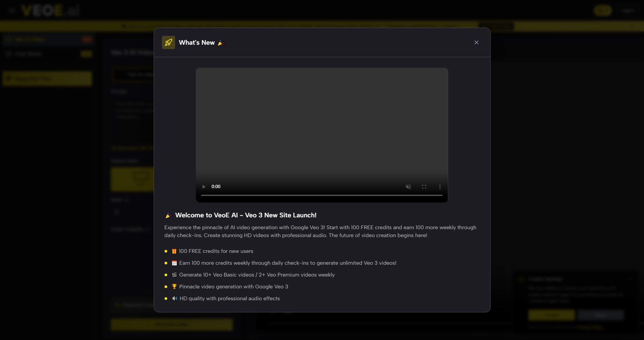Click the What's New dialog title
Screen dimensions: 644x340
coord(196,42)
